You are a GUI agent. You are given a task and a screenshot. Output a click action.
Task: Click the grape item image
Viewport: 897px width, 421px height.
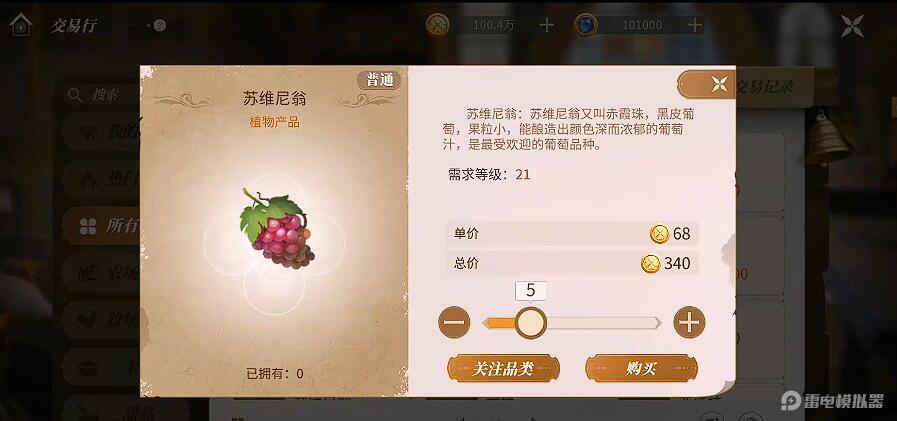(x=277, y=228)
